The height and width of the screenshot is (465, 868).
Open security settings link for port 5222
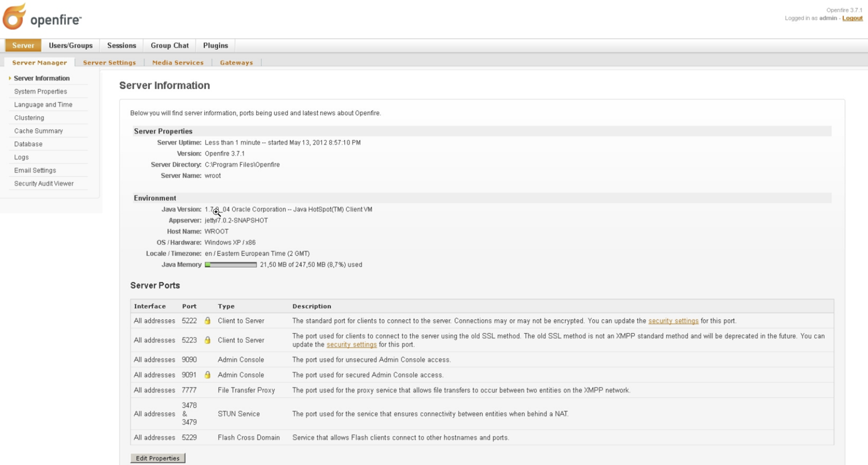674,320
